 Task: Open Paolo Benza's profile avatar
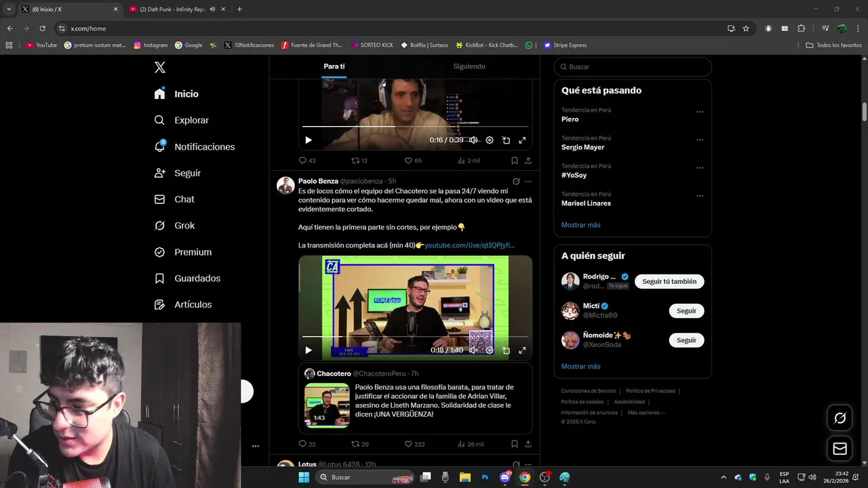pyautogui.click(x=285, y=186)
